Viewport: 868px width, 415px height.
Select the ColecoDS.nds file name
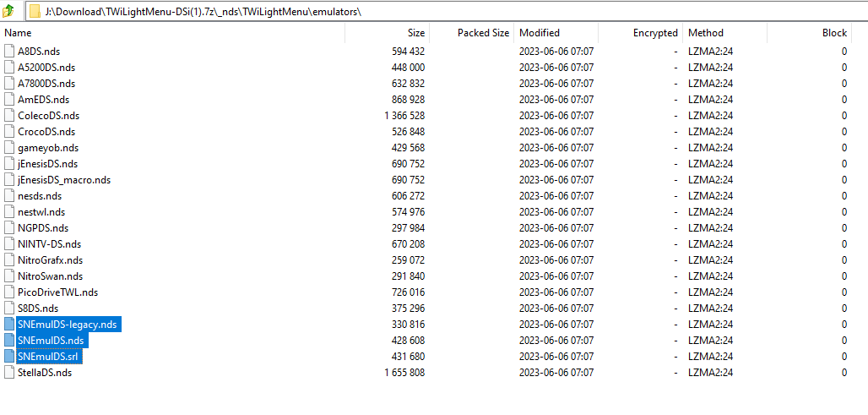pyautogui.click(x=48, y=116)
